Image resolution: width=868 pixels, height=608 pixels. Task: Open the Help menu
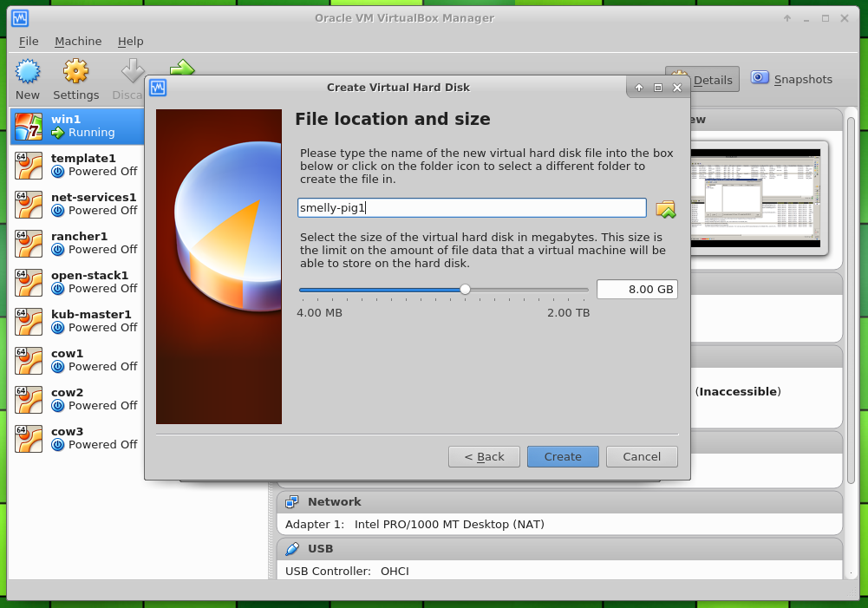(x=131, y=41)
